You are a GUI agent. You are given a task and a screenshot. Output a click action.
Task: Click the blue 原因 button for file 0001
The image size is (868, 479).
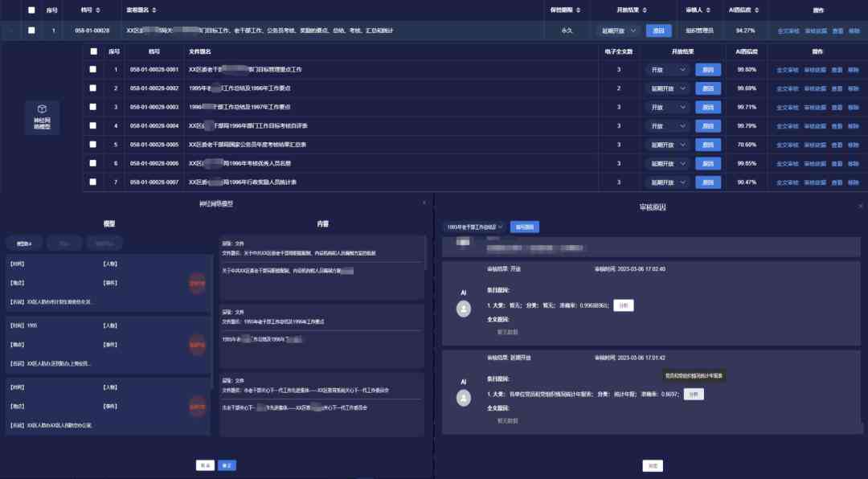[x=708, y=70]
